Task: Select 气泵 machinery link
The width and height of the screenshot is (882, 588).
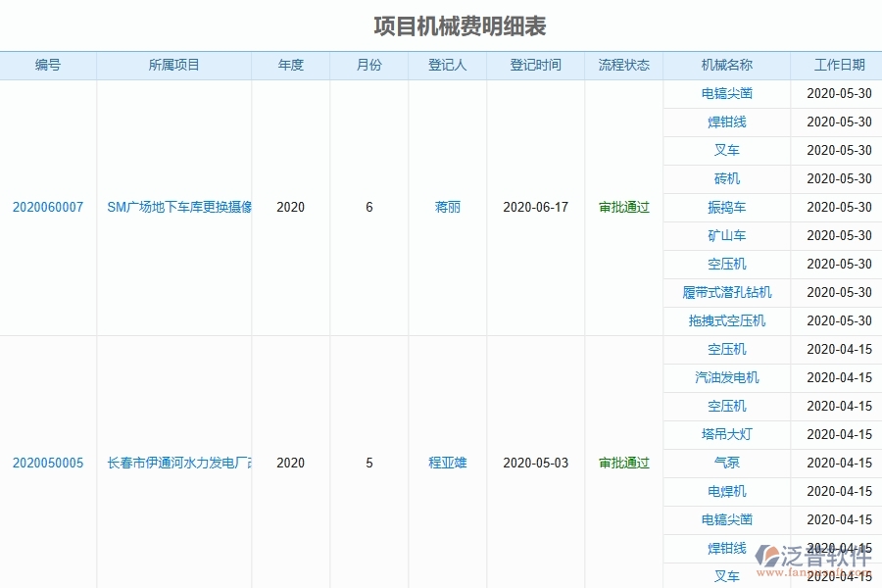Action: pos(725,463)
